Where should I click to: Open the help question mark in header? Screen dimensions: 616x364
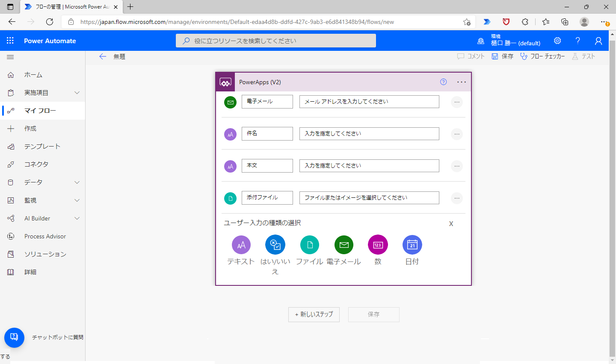pyautogui.click(x=577, y=41)
